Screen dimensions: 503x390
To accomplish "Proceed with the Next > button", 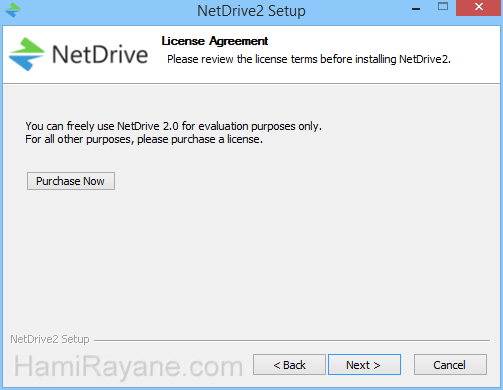I will point(364,365).
